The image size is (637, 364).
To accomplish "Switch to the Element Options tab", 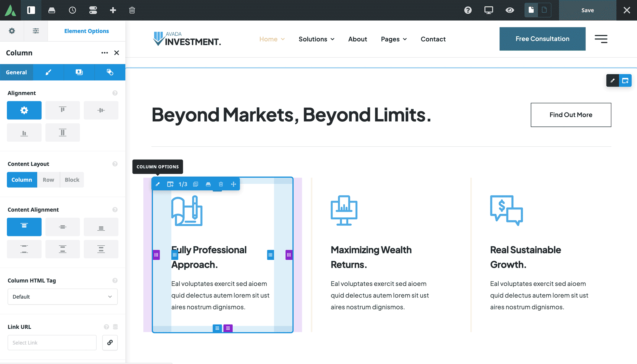I will pos(86,31).
